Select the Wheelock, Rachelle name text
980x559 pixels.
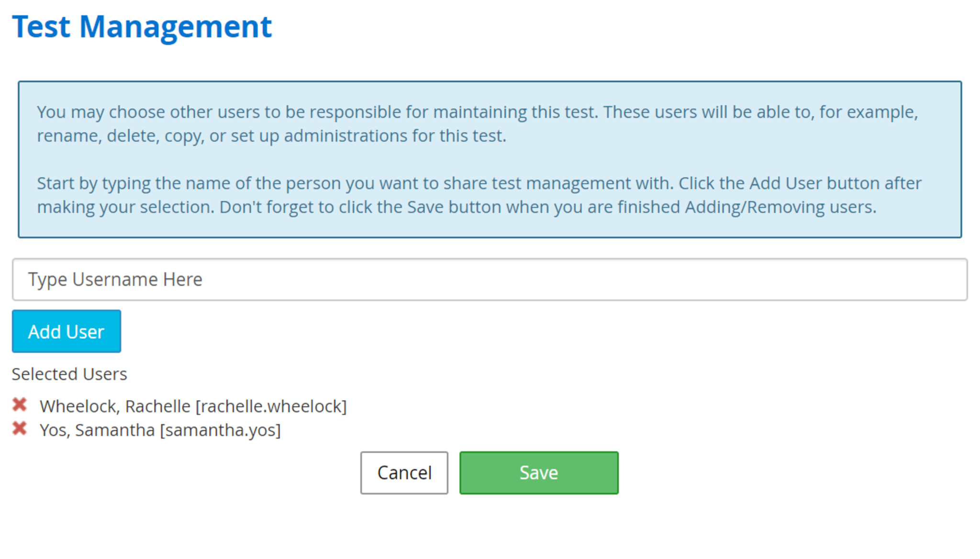coord(115,406)
